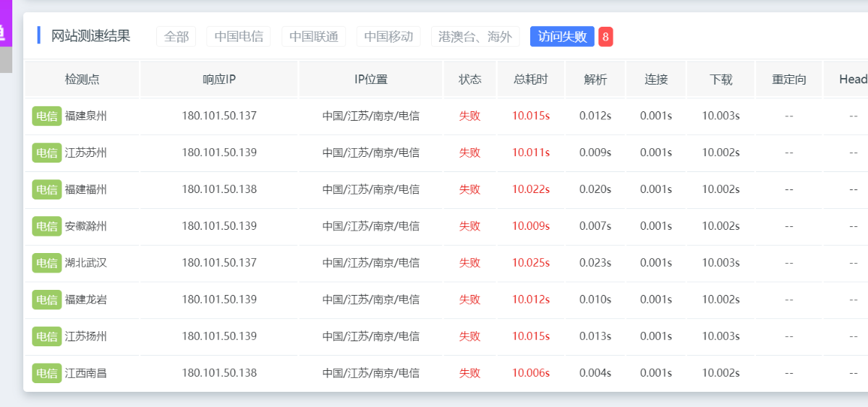
Task: Click the 检测点 column header
Action: coord(82,80)
